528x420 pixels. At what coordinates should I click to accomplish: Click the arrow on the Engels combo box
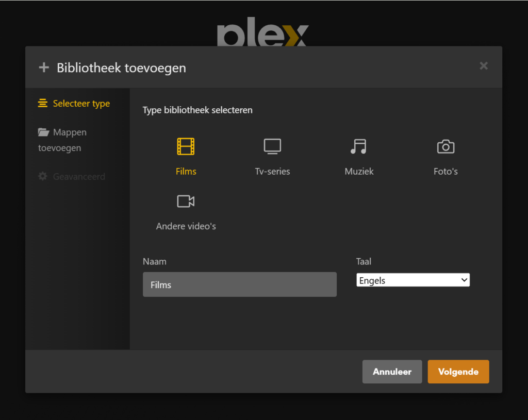coord(464,280)
